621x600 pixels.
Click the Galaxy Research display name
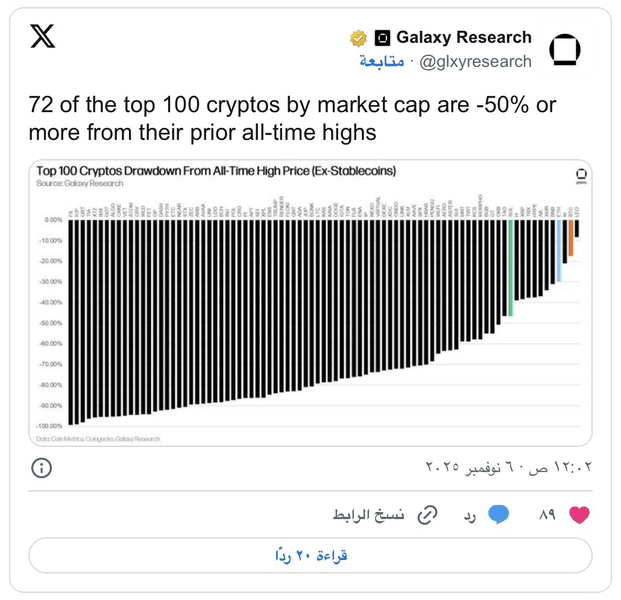point(463,38)
